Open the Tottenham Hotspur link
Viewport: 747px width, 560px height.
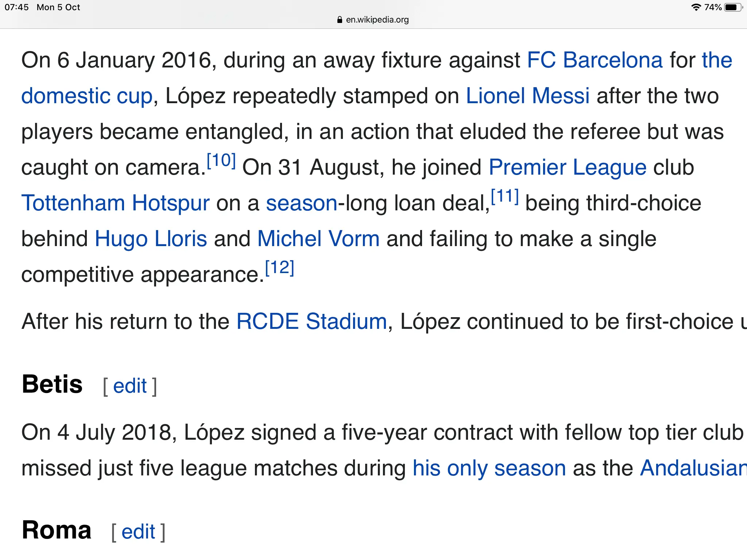(115, 203)
